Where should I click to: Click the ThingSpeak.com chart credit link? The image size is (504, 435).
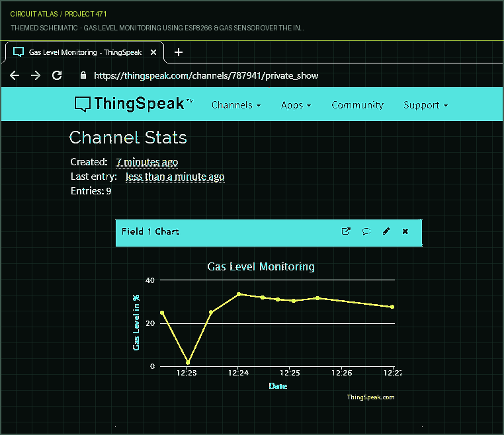tap(370, 397)
